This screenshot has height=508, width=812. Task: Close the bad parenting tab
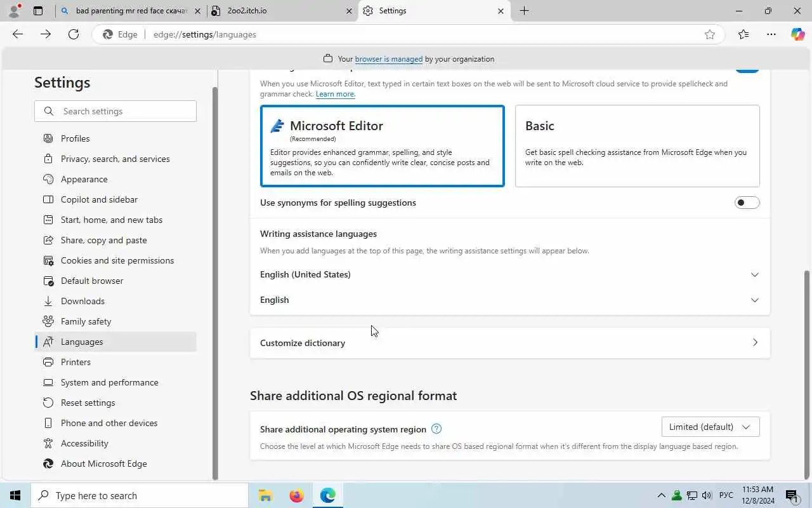click(197, 11)
